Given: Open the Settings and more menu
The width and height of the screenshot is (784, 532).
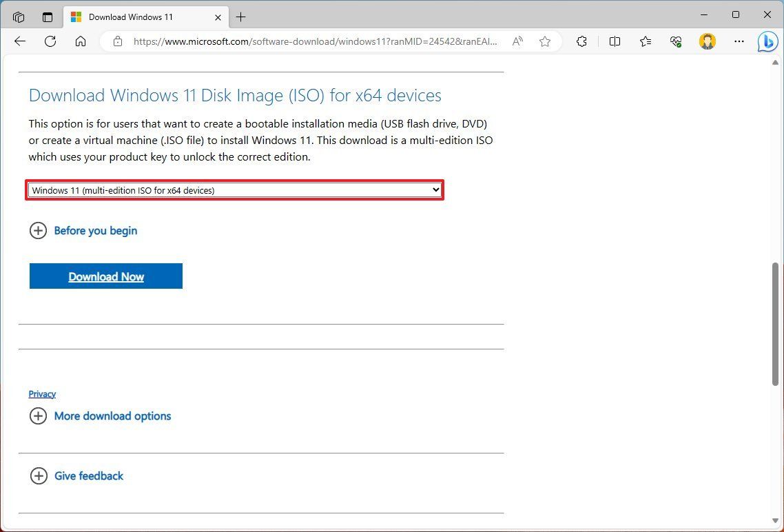Looking at the screenshot, I should tap(739, 41).
